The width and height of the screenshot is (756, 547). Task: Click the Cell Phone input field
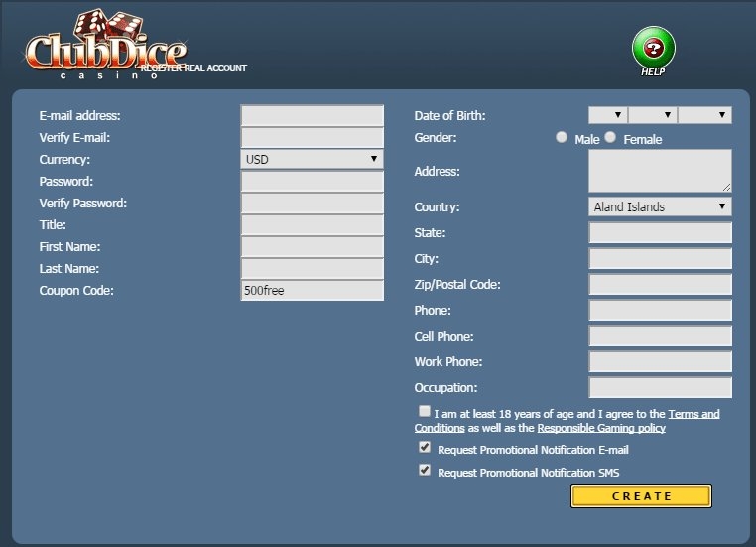click(x=660, y=336)
